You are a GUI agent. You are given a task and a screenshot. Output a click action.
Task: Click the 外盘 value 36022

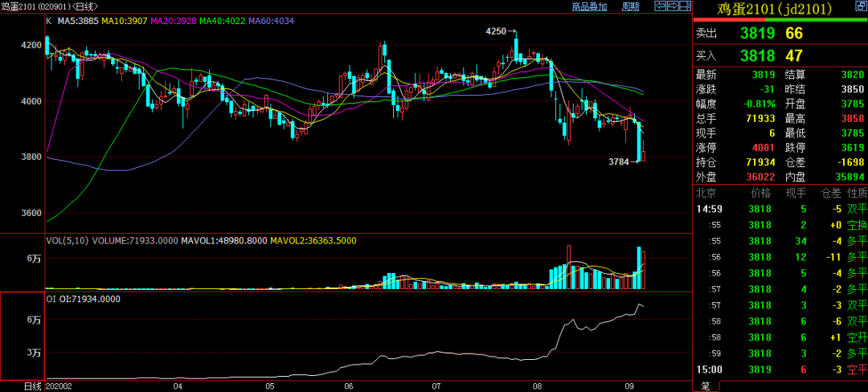(x=761, y=177)
